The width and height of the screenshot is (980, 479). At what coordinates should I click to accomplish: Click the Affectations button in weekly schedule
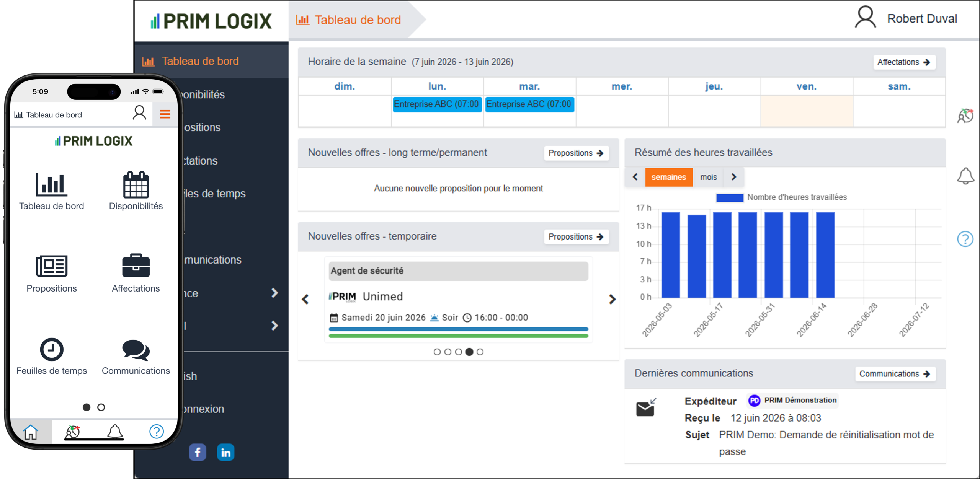(x=904, y=62)
